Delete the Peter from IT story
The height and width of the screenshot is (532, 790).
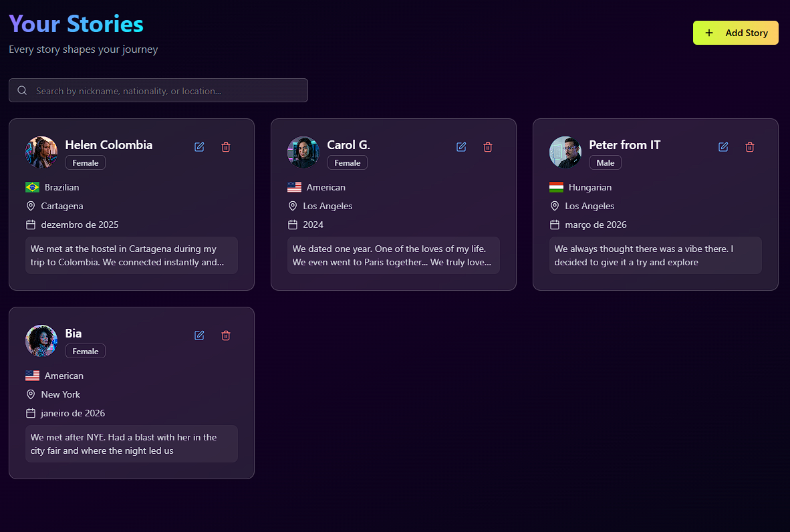pyautogui.click(x=750, y=147)
